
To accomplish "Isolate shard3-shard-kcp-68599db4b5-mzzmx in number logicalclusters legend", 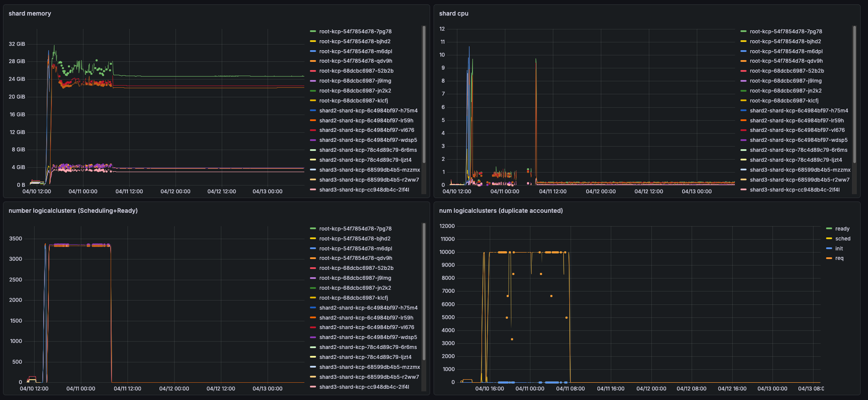I will tap(370, 367).
